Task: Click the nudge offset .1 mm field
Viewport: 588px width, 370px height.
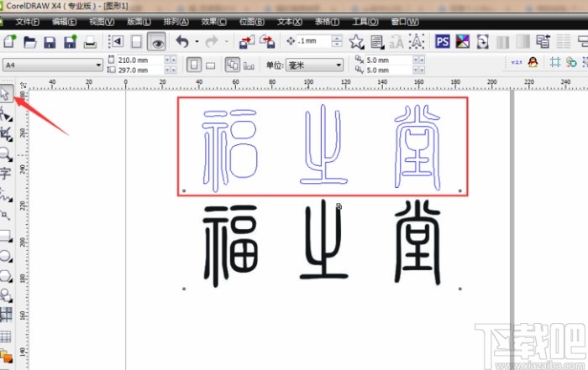Action: tap(313, 41)
